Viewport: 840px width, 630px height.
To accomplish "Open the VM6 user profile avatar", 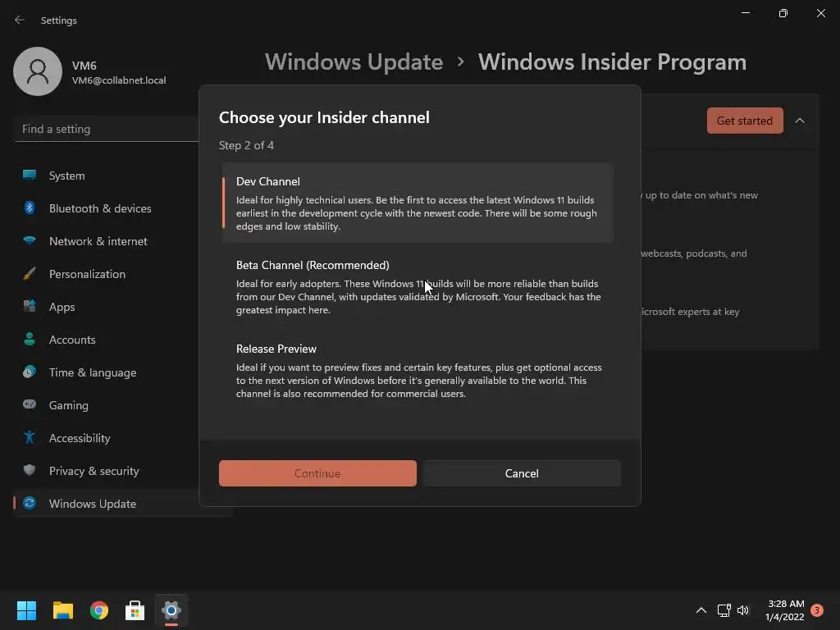I will 38,71.
